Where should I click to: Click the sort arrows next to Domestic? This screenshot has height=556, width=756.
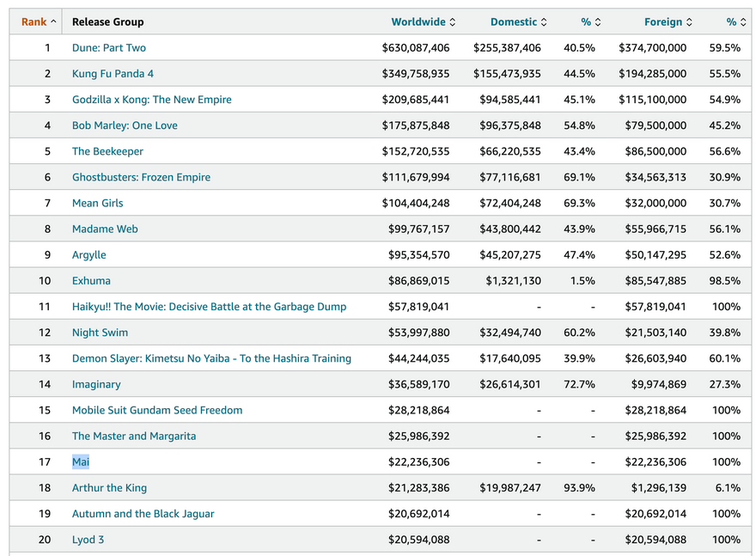click(544, 21)
